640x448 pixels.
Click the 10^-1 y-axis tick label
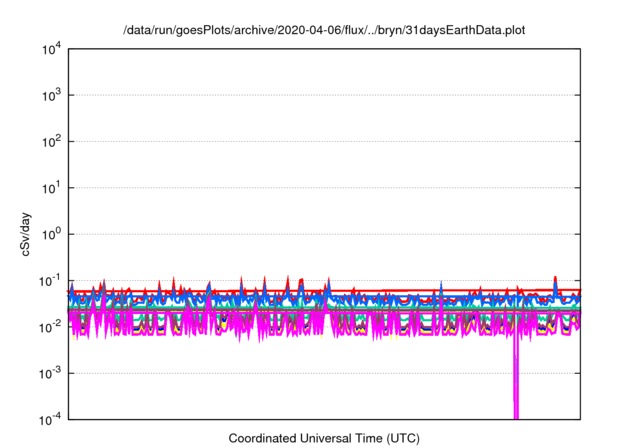click(50, 280)
